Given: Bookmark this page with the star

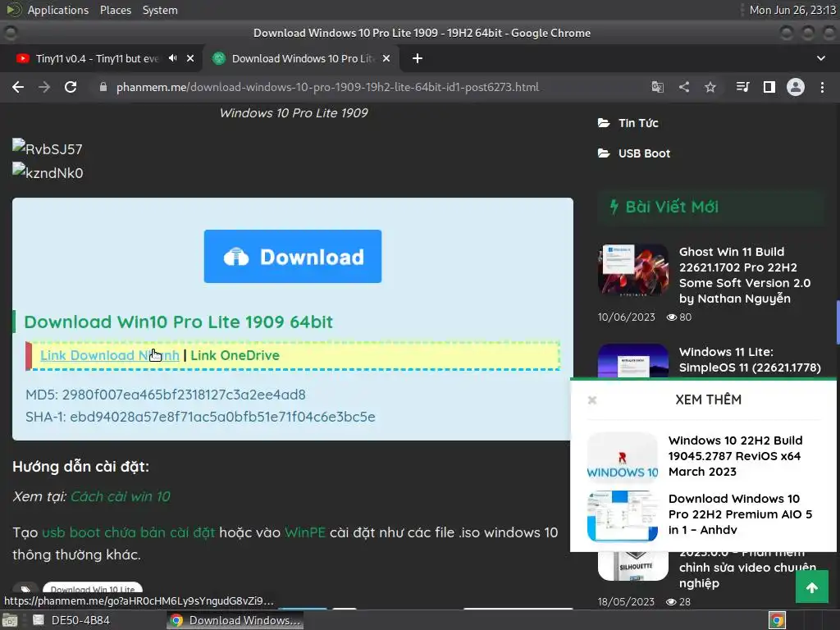Looking at the screenshot, I should click(x=710, y=87).
